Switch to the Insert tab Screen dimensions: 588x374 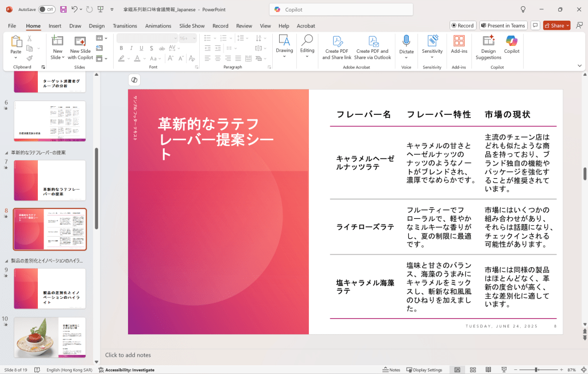click(55, 26)
